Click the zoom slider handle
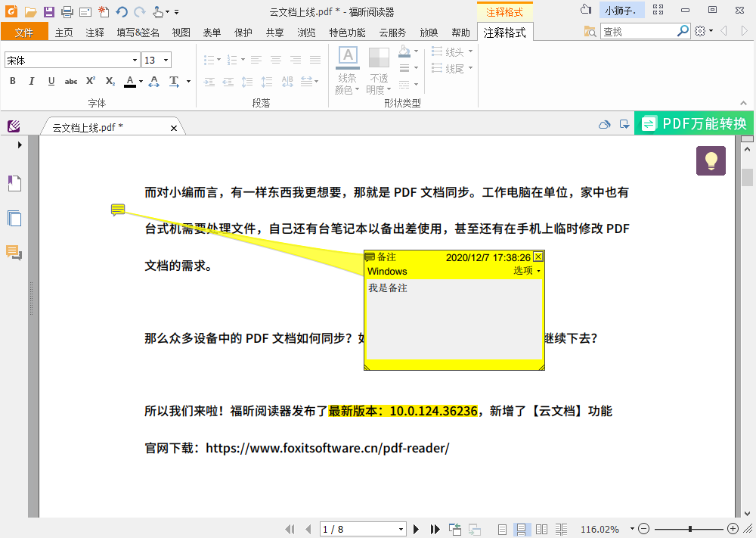Image resolution: width=756 pixels, height=538 pixels. (x=690, y=529)
